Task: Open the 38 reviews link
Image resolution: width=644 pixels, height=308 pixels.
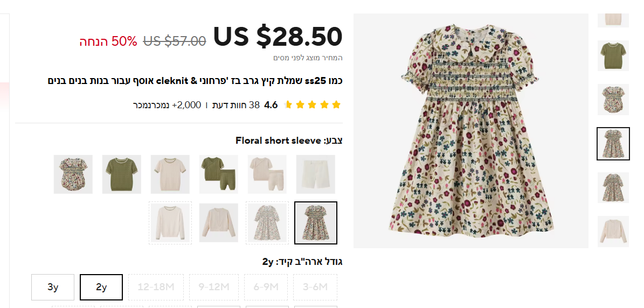Action: (235, 105)
